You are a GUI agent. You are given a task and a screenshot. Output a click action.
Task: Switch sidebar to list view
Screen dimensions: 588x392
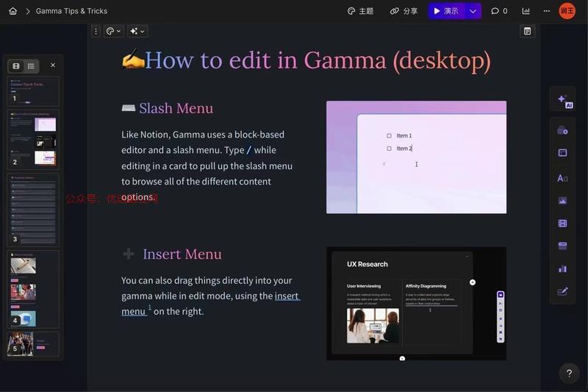[x=31, y=66]
